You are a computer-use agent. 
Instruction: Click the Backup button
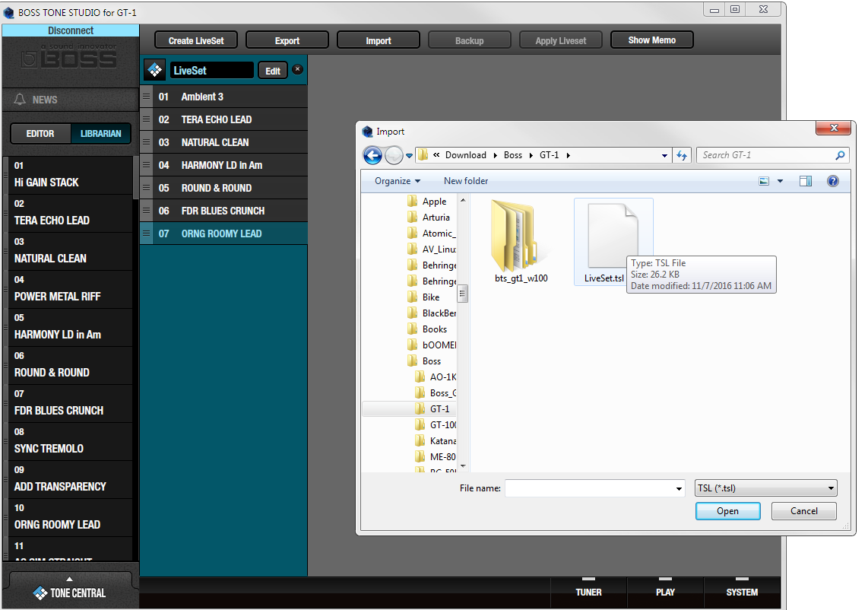coord(470,40)
